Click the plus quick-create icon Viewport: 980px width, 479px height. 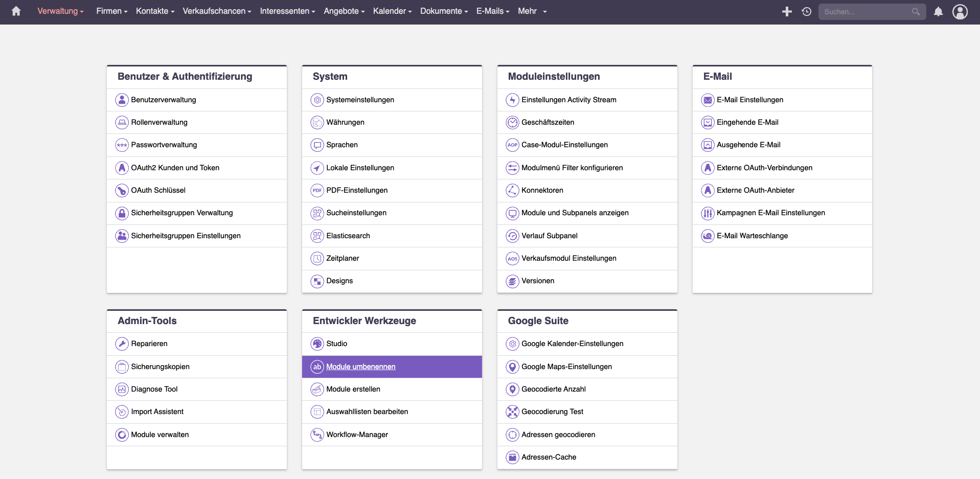787,11
